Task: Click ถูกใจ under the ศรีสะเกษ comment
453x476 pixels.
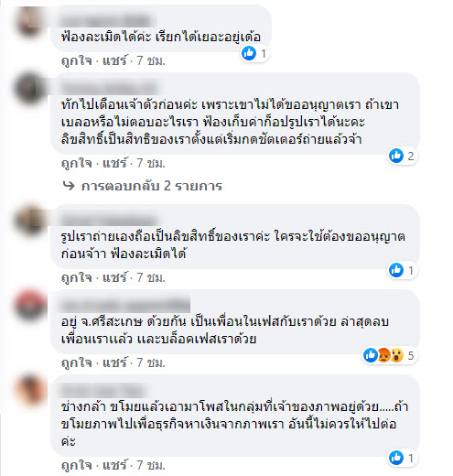Action: (x=76, y=362)
